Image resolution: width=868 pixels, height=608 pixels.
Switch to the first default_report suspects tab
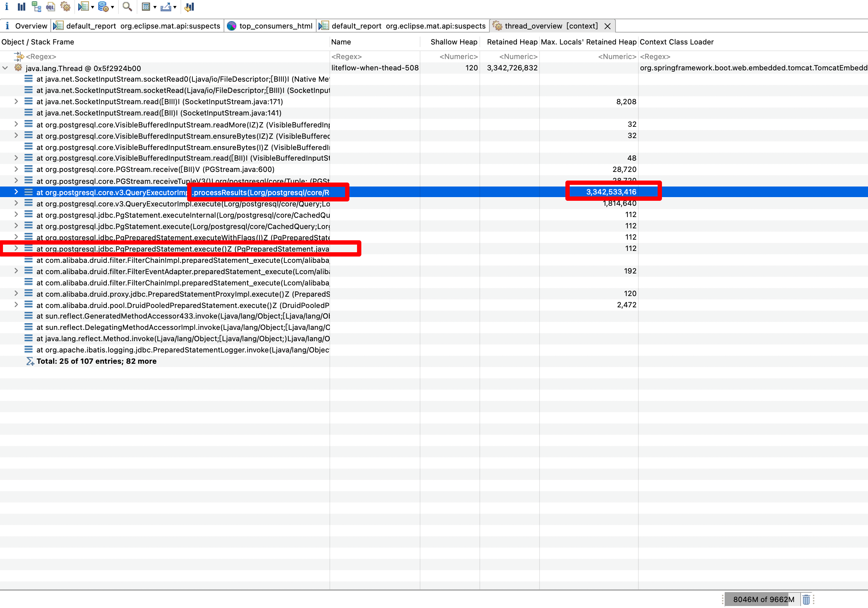(137, 26)
